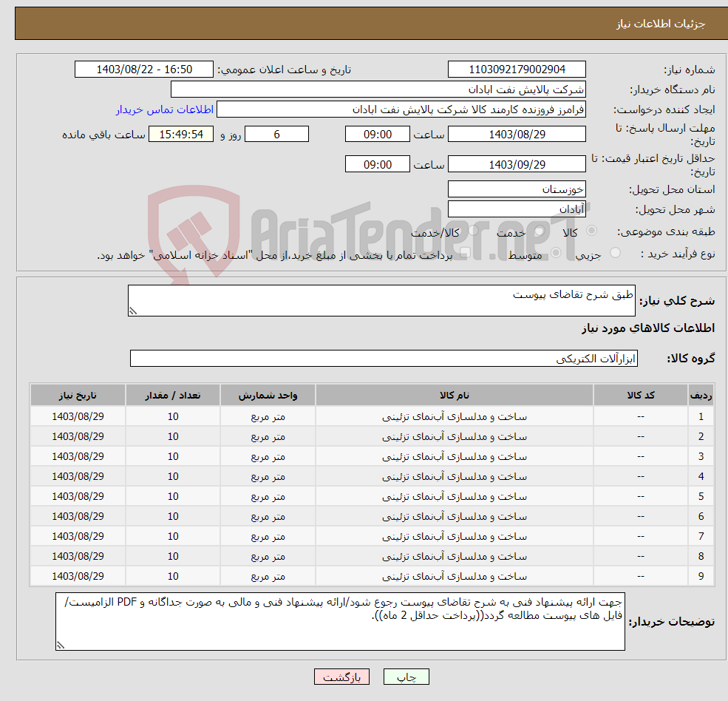
Task: Click the remaining days field showing 6
Action: (276, 135)
